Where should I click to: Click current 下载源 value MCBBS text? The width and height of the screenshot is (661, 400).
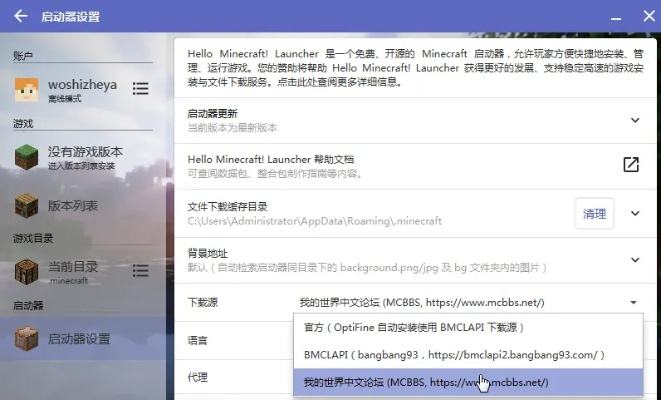[422, 303]
